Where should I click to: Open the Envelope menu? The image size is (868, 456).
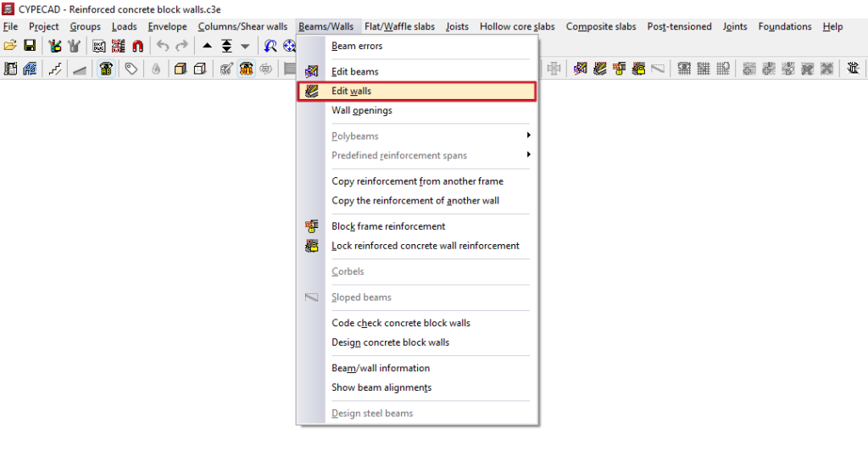pyautogui.click(x=167, y=26)
